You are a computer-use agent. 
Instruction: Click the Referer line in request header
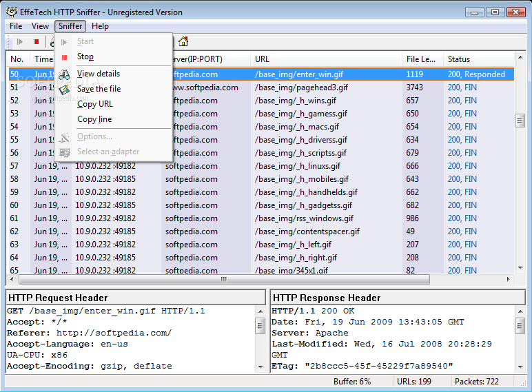[89, 333]
